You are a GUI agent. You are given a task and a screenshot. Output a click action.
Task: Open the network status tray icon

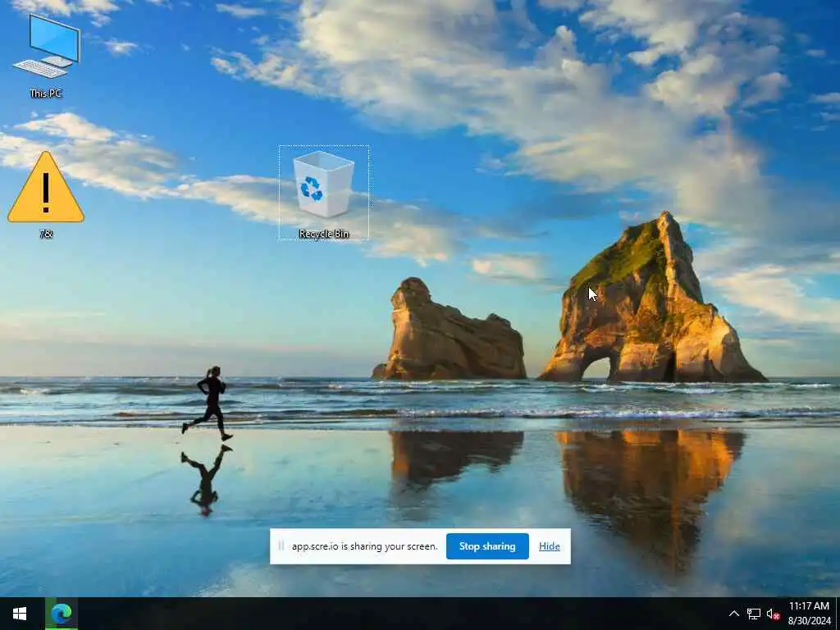pos(754,614)
